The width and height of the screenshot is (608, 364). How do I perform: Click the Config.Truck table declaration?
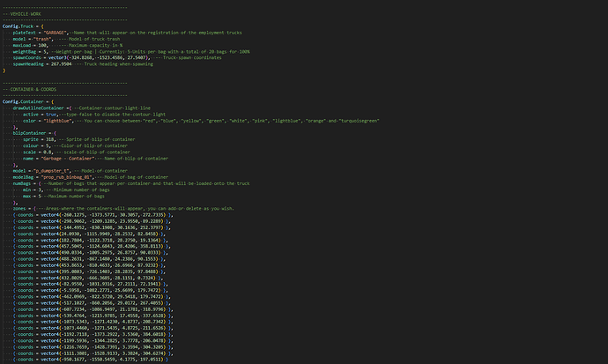18,25
